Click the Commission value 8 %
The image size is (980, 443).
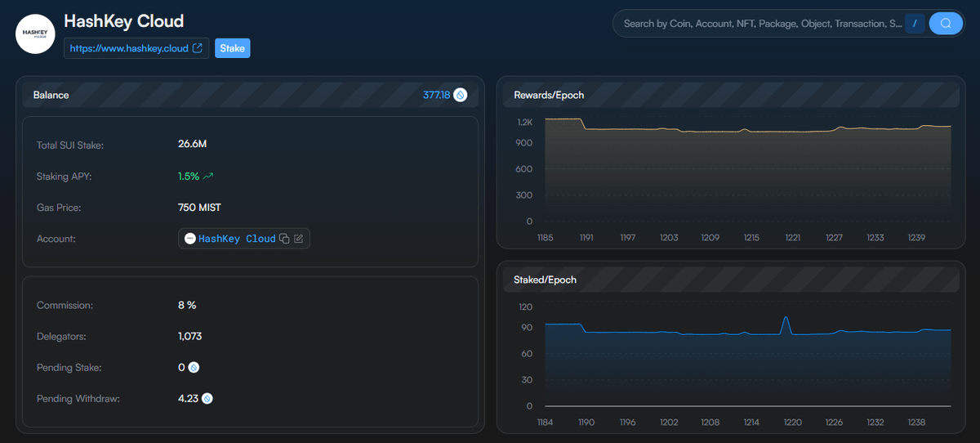(187, 305)
